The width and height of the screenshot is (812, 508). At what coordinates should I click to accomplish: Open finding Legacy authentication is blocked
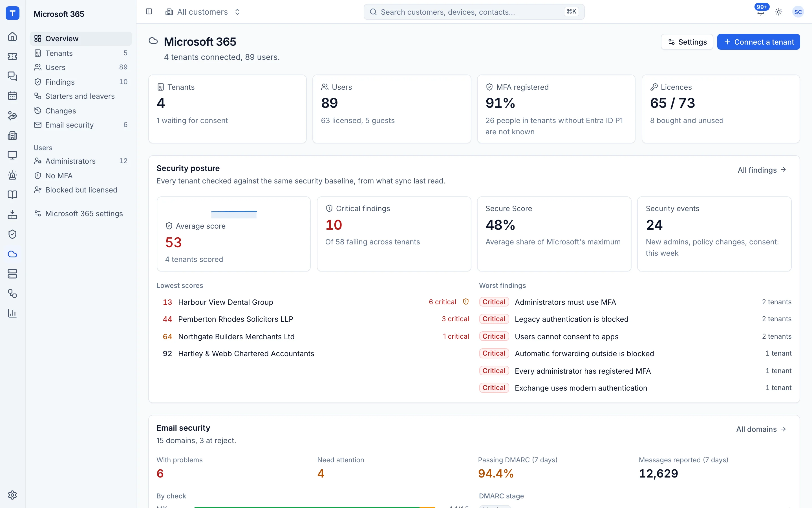tap(635, 319)
